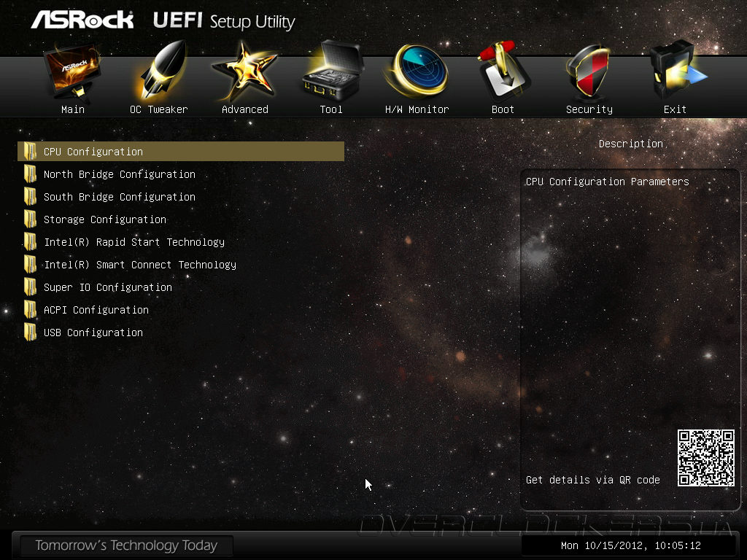Open the H/W Monitor radar icon

tap(417, 71)
